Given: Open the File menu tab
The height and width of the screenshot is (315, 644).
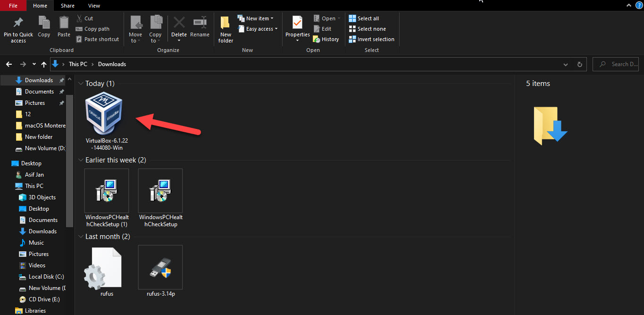Looking at the screenshot, I should pos(13,6).
